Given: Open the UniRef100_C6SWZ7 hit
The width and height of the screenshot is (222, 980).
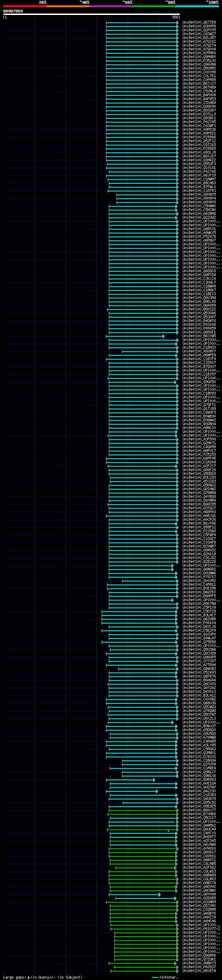Looking at the screenshot, I should 199,34.
